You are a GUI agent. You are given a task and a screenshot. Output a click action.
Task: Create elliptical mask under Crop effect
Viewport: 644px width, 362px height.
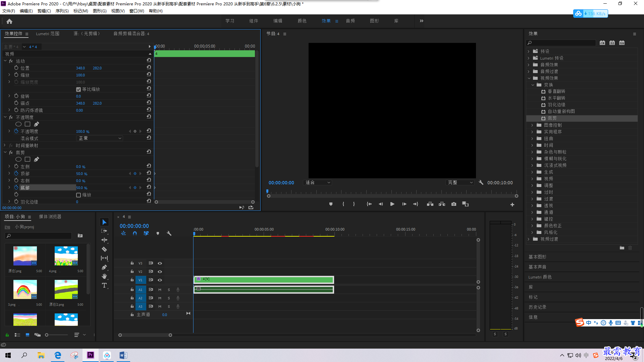point(18,160)
